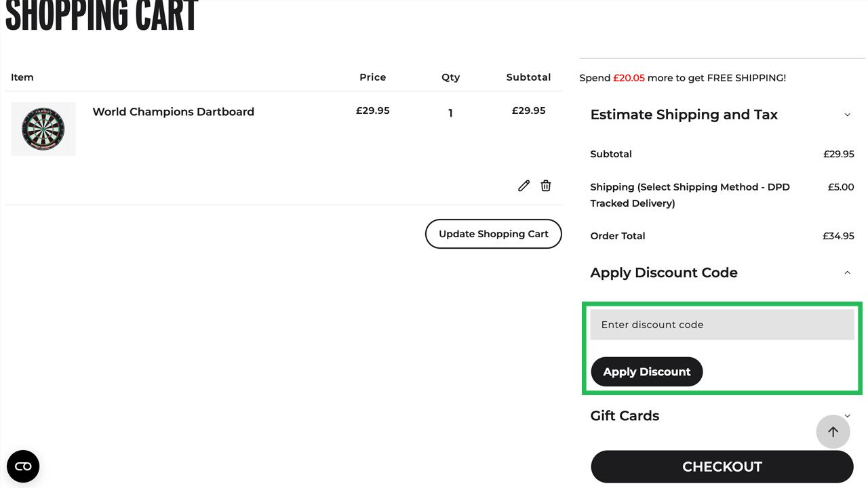
Task: Click the World Champions Dartboard product image
Action: [x=43, y=129]
